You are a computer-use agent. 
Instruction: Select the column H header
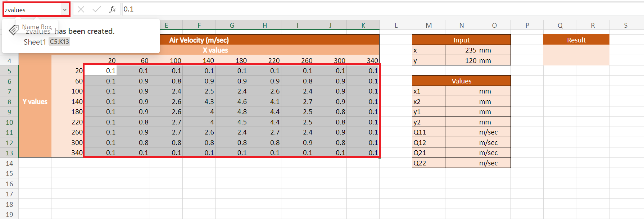[264, 25]
